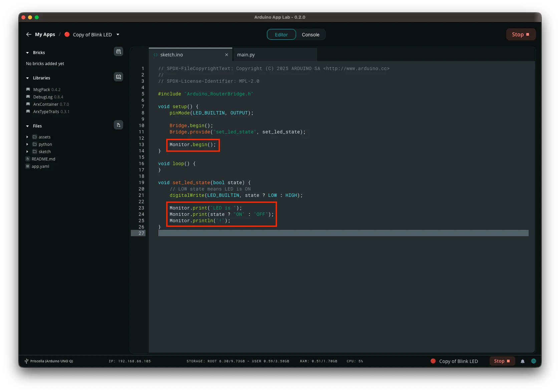
Task: Open the app name dropdown arrow
Action: (x=117, y=34)
